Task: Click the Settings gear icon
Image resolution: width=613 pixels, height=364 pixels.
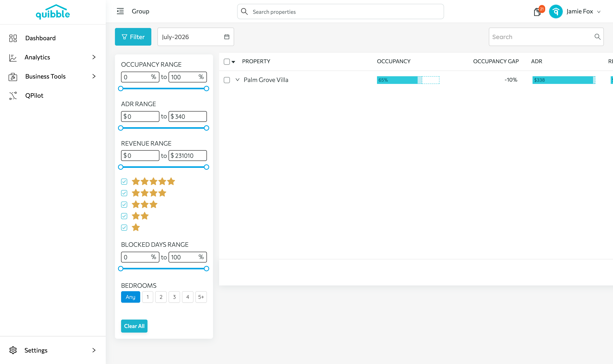Action: pos(13,350)
